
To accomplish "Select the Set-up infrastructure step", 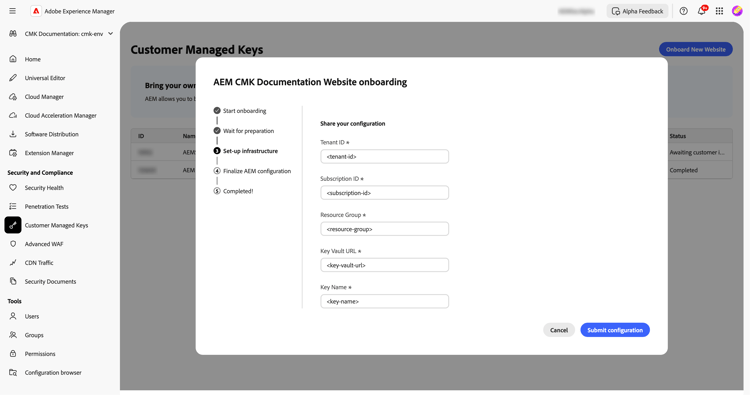I will point(245,151).
